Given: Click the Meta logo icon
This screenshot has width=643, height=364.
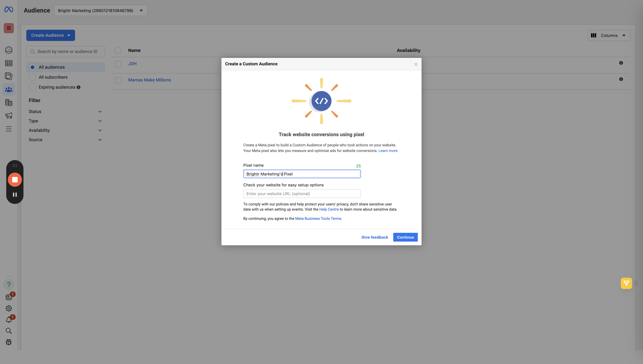Looking at the screenshot, I should pos(9,10).
